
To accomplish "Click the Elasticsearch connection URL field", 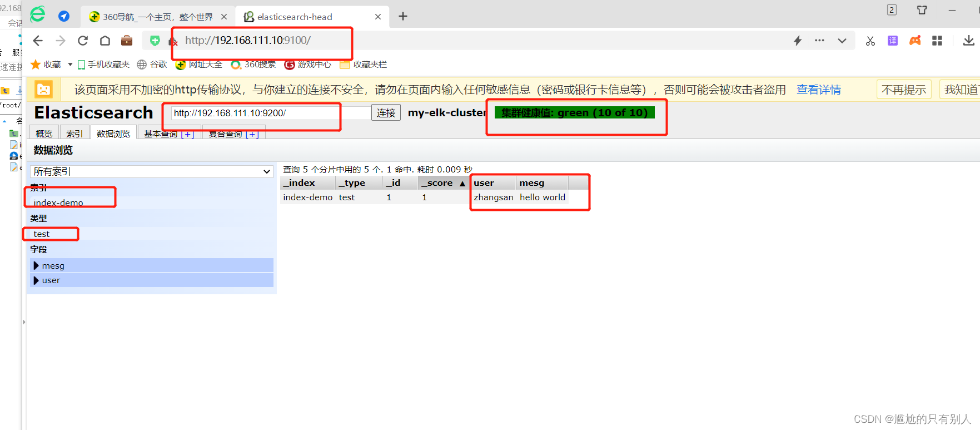I will click(271, 113).
